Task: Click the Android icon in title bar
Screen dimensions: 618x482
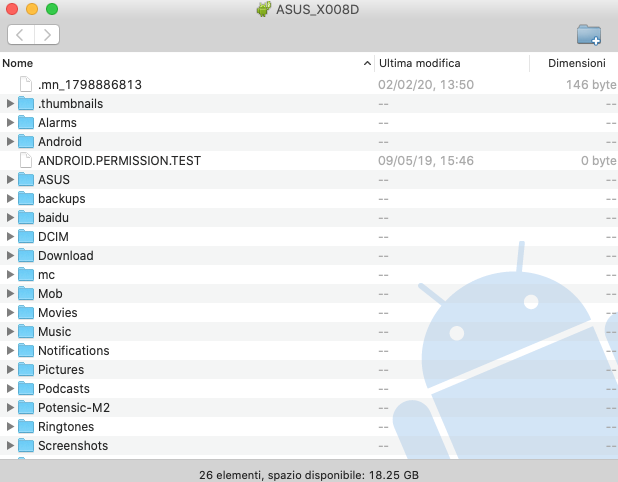Action: point(264,9)
